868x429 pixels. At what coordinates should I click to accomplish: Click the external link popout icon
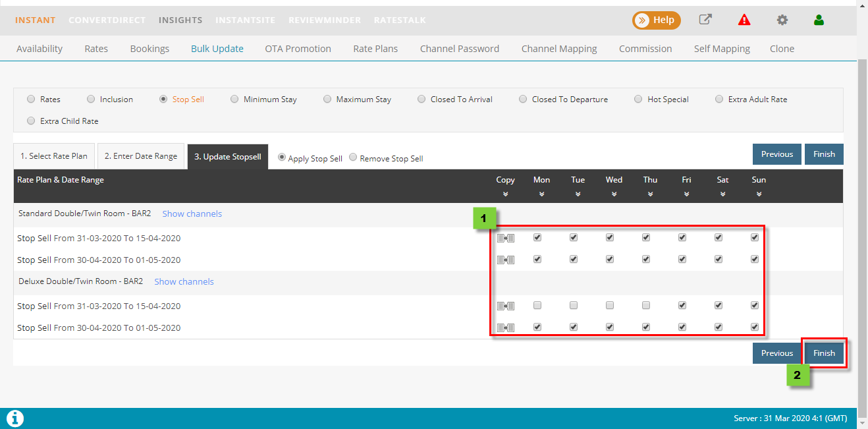click(x=705, y=20)
